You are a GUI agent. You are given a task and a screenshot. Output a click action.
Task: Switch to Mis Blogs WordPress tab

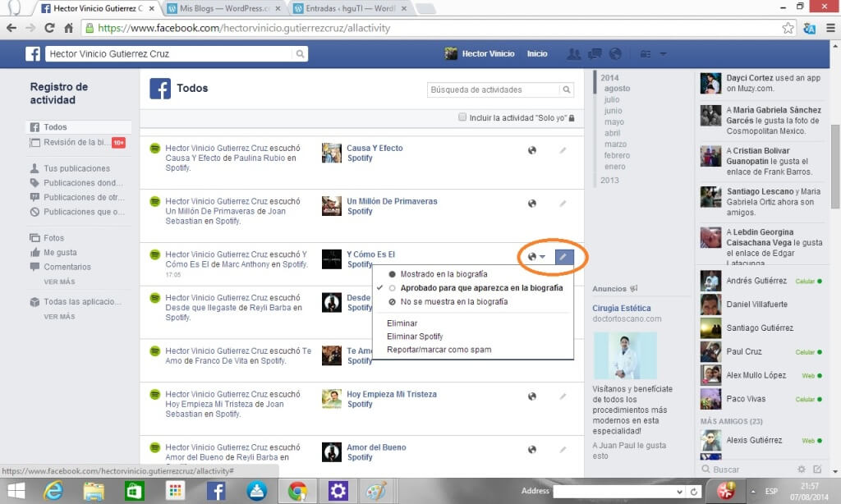(224, 8)
